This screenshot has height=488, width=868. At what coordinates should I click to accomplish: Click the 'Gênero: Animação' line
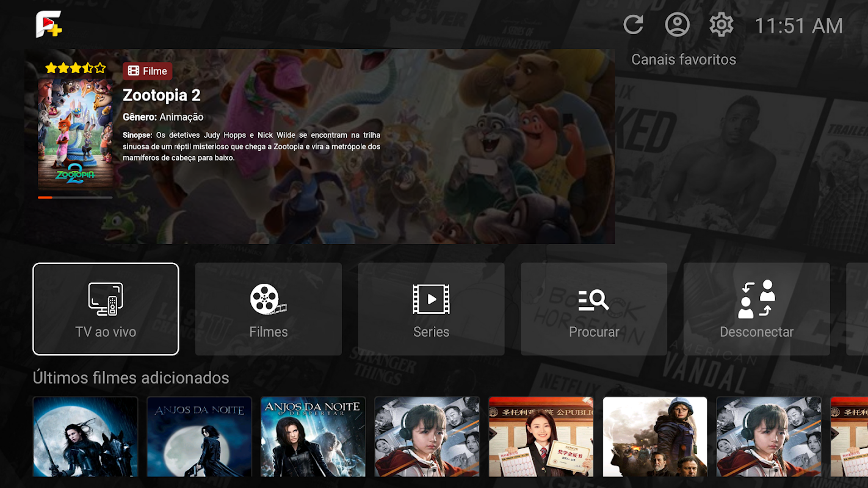[163, 117]
